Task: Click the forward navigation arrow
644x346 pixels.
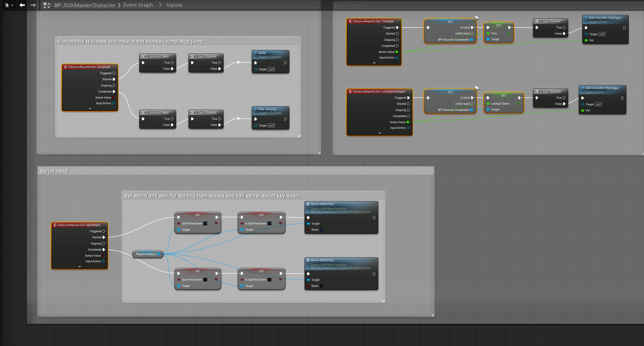Action: [33, 5]
